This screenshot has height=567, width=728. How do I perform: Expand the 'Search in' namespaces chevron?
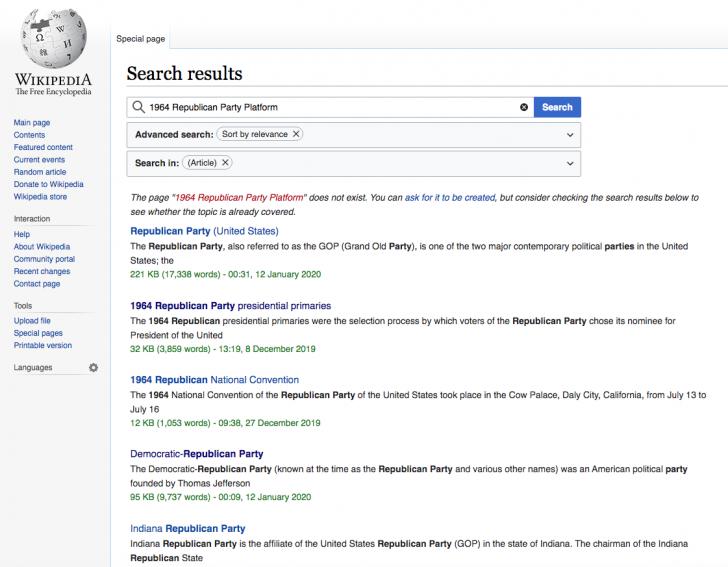(x=570, y=163)
